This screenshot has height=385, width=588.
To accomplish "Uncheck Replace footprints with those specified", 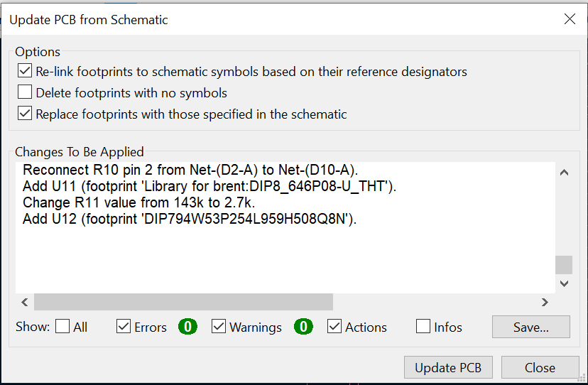I will click(x=25, y=114).
